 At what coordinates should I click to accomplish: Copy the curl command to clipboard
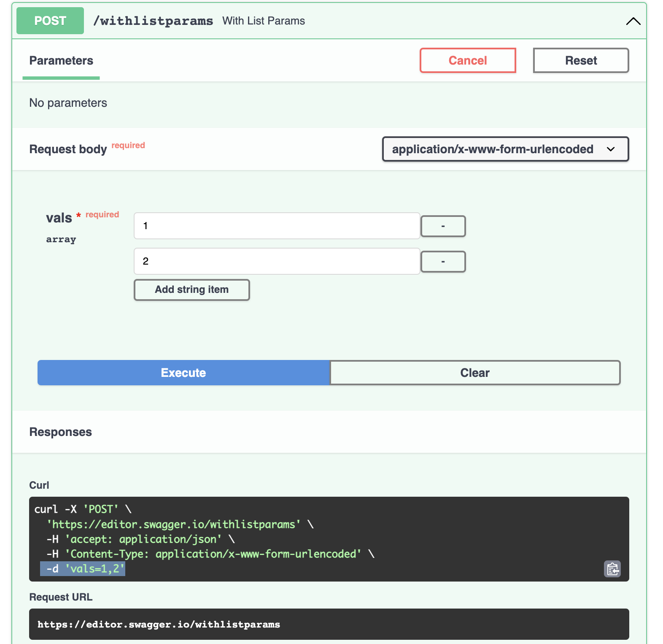coord(612,569)
